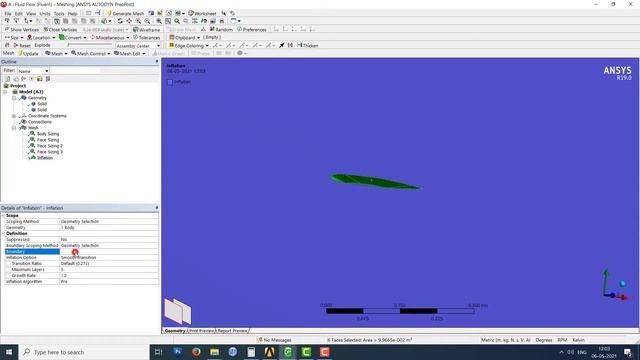Click Generate Mesh button
Screen dimensions: 640x360
125,13
